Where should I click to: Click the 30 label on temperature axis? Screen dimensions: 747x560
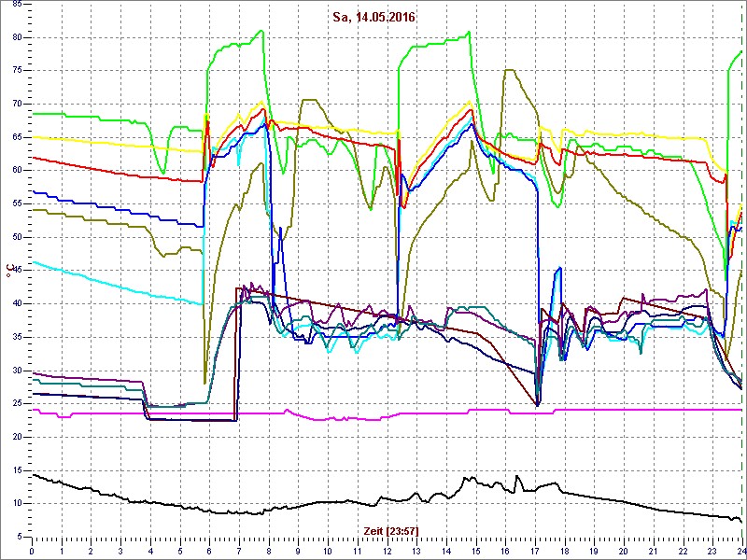click(x=16, y=371)
